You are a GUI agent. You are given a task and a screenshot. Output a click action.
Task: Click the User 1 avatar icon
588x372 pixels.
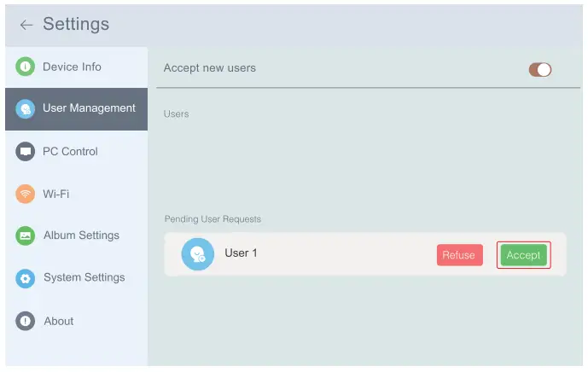pyautogui.click(x=198, y=254)
